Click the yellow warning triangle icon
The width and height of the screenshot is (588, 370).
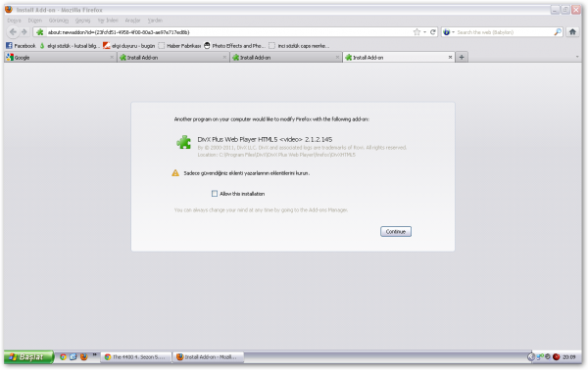[175, 173]
